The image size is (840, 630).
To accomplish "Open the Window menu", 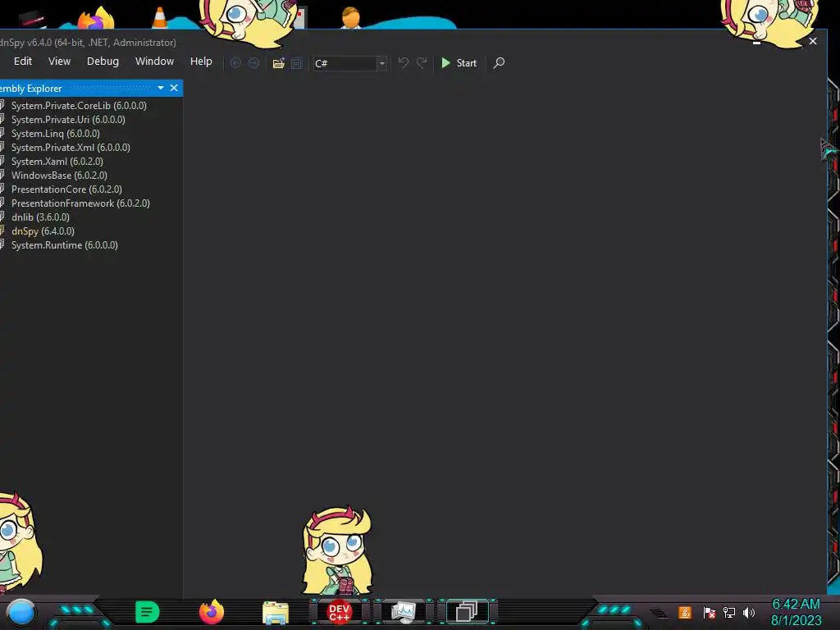I will pyautogui.click(x=154, y=61).
